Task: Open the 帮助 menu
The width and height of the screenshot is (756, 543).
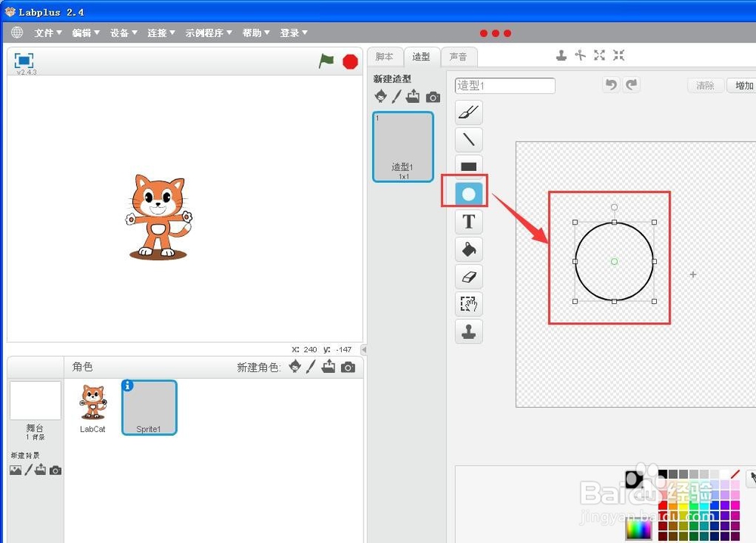Action: click(256, 33)
